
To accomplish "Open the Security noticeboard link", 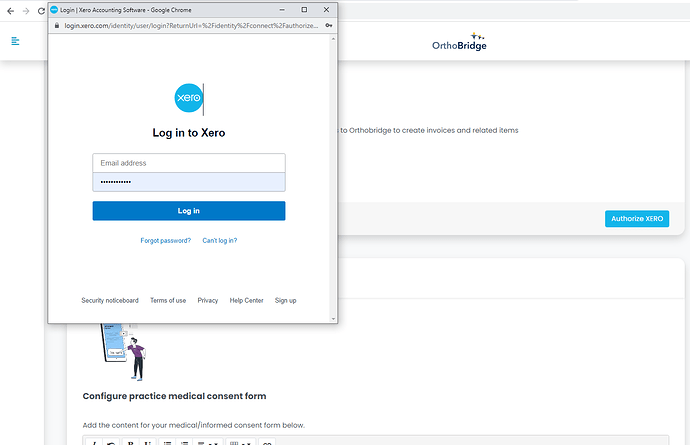I will tap(110, 300).
